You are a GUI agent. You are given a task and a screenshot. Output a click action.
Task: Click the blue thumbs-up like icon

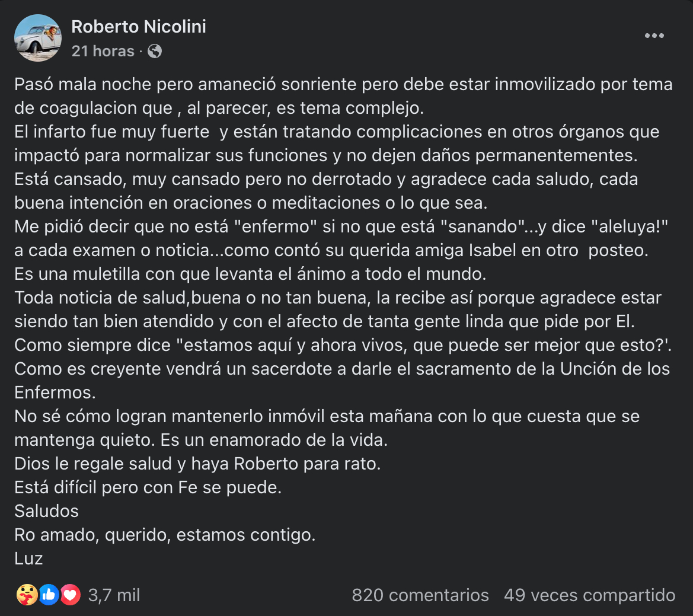coord(49,595)
